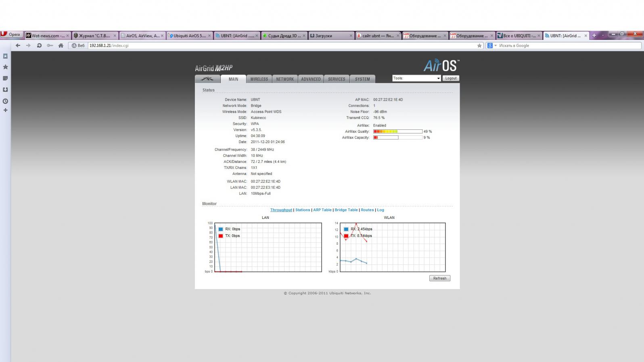Open the Google search engine selector

[491, 46]
